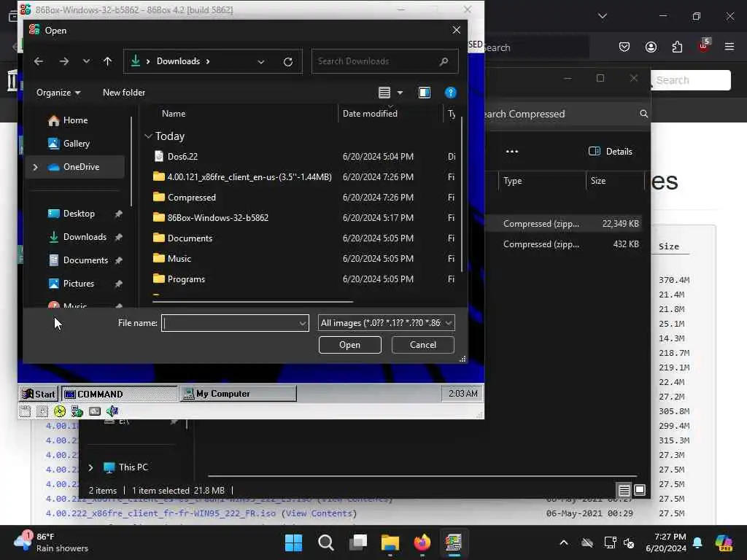This screenshot has height=560, width=747.
Task: Collapse the Today group
Action: click(148, 136)
